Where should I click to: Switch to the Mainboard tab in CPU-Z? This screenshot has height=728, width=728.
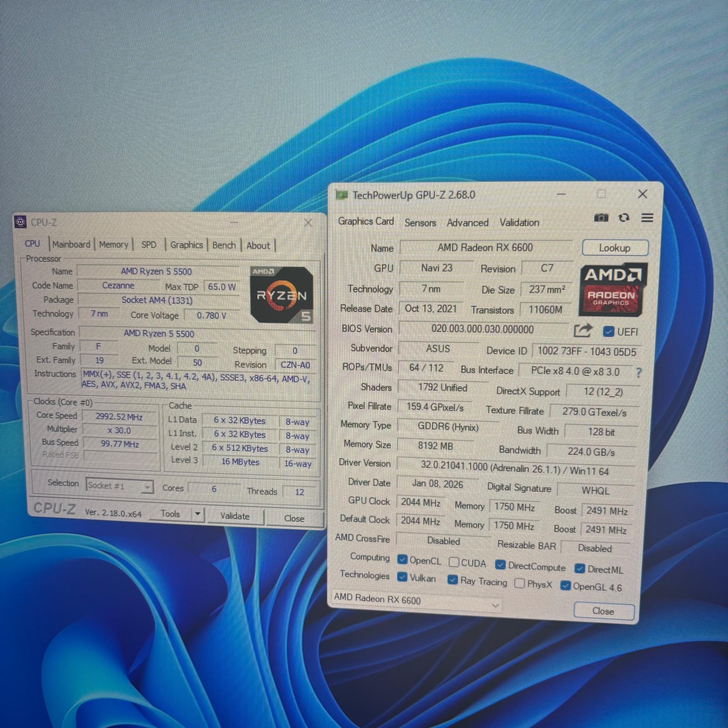tap(71, 244)
